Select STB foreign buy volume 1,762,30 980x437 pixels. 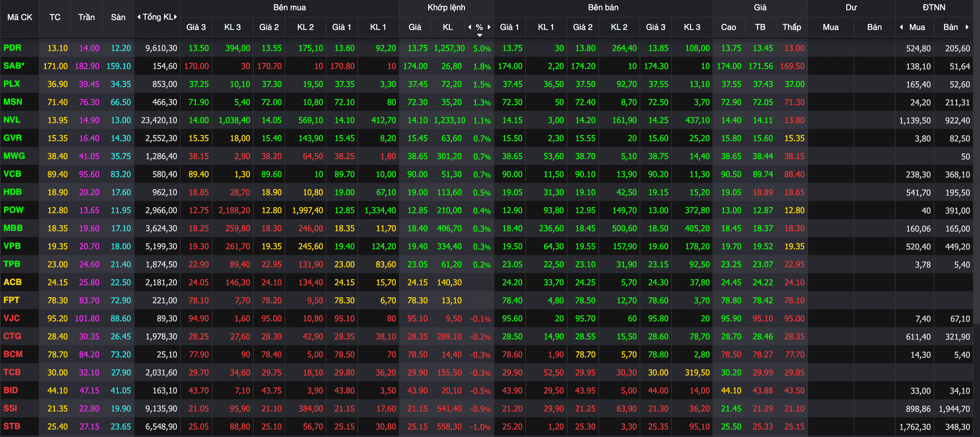[x=915, y=427]
